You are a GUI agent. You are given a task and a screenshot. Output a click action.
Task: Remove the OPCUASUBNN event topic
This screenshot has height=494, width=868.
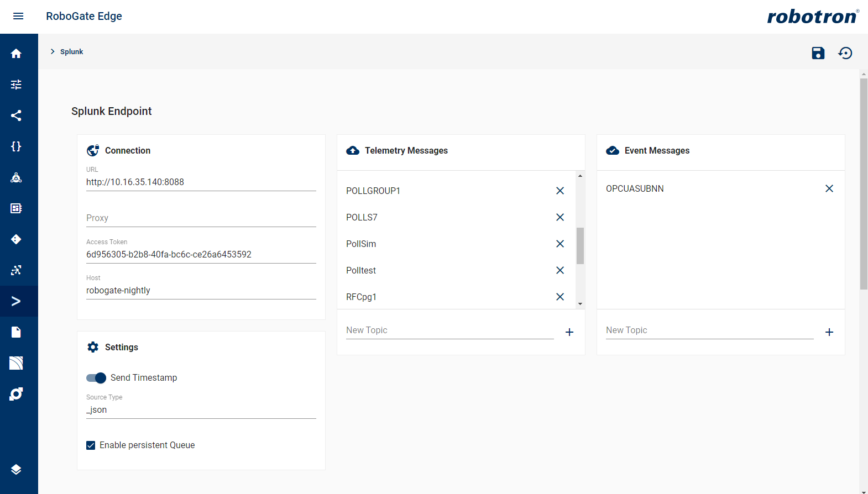pyautogui.click(x=829, y=188)
